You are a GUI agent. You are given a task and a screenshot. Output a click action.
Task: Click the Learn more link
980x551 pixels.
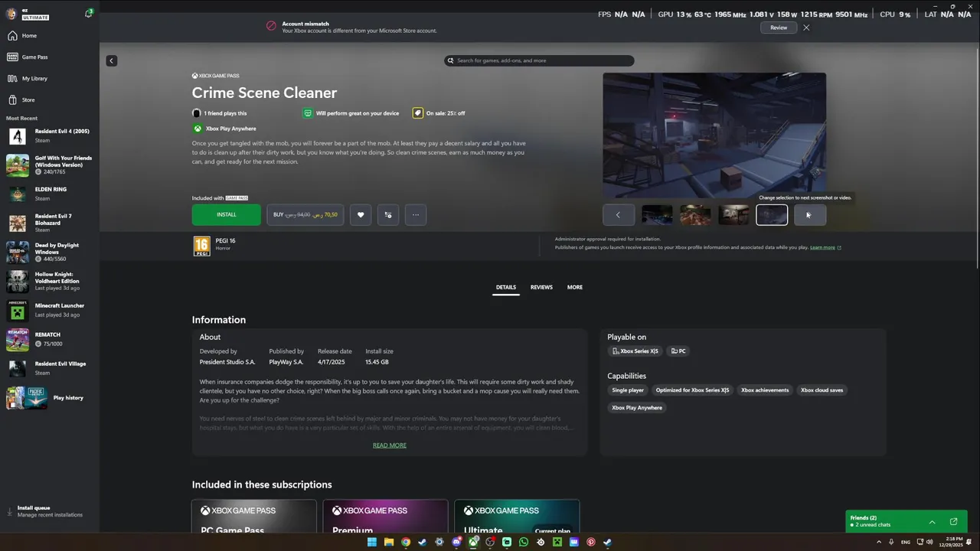[825, 248]
